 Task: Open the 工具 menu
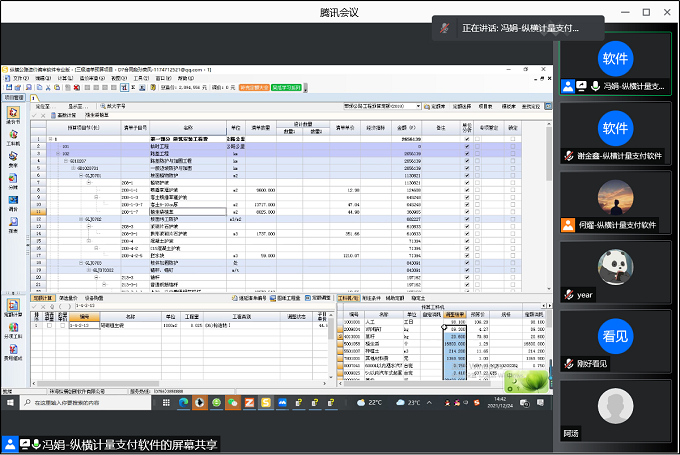pyautogui.click(x=141, y=79)
